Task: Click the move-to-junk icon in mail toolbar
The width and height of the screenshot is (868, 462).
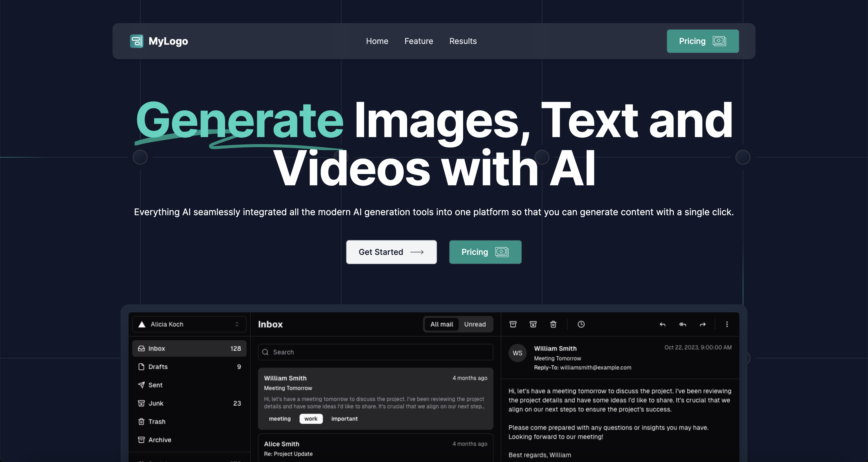Action: tap(533, 324)
